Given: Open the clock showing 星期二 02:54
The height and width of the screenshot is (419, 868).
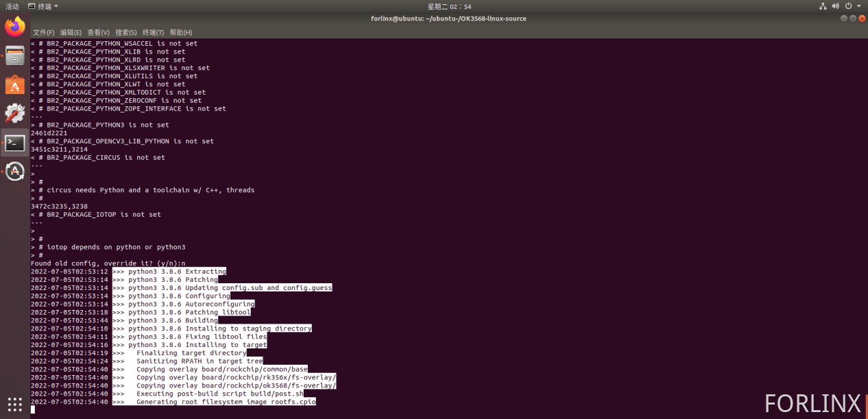Looking at the screenshot, I should click(449, 6).
